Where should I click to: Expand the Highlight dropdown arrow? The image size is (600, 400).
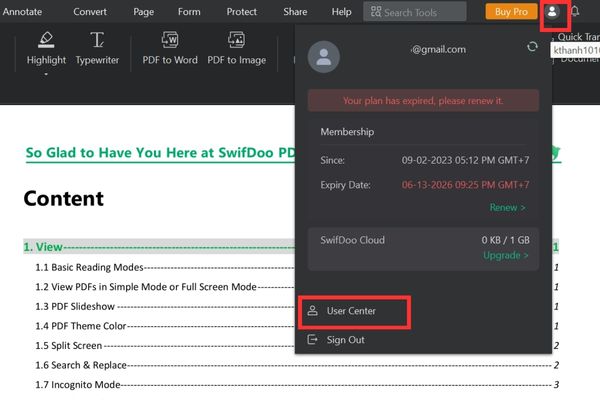pos(46,74)
